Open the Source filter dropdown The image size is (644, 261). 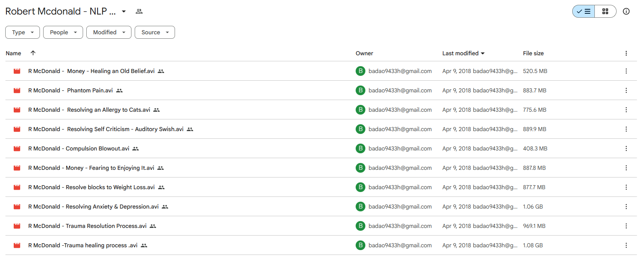pyautogui.click(x=155, y=32)
